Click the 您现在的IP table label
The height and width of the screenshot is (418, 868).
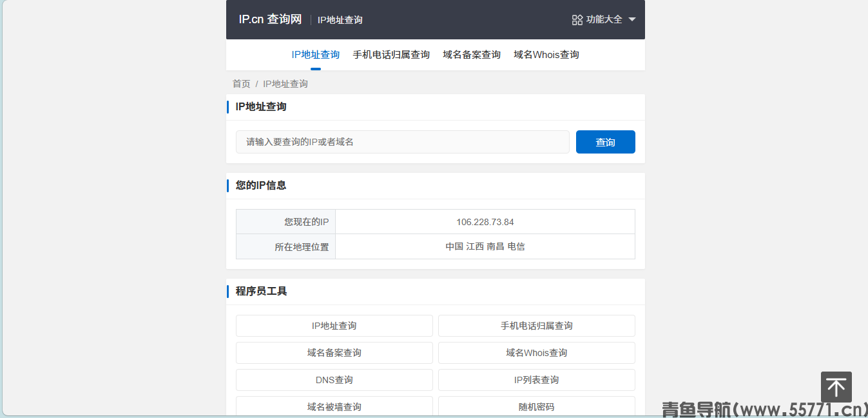point(307,222)
